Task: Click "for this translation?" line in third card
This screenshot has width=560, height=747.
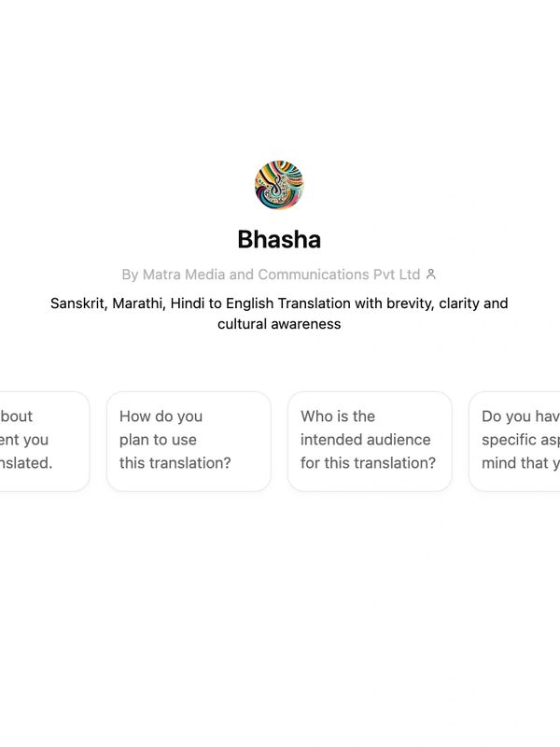Action: (x=368, y=462)
